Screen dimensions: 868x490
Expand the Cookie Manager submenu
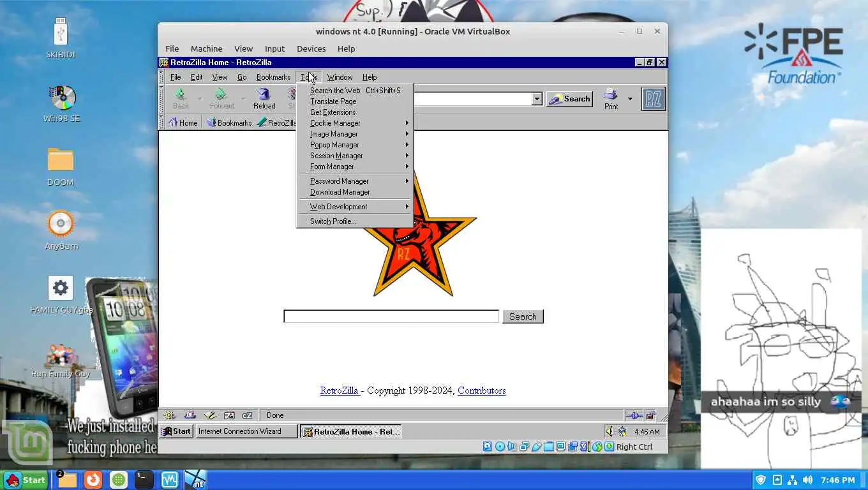point(355,123)
